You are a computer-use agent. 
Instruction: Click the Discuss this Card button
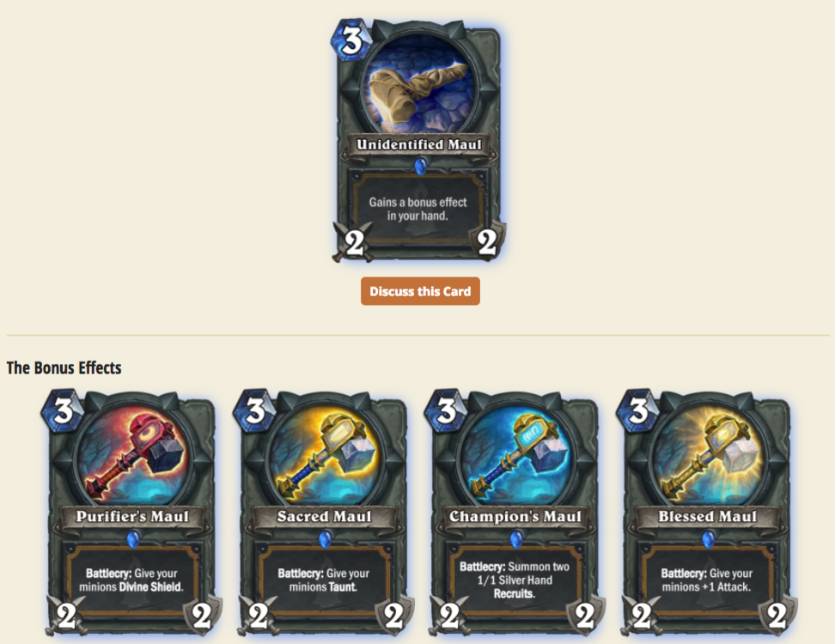420,291
